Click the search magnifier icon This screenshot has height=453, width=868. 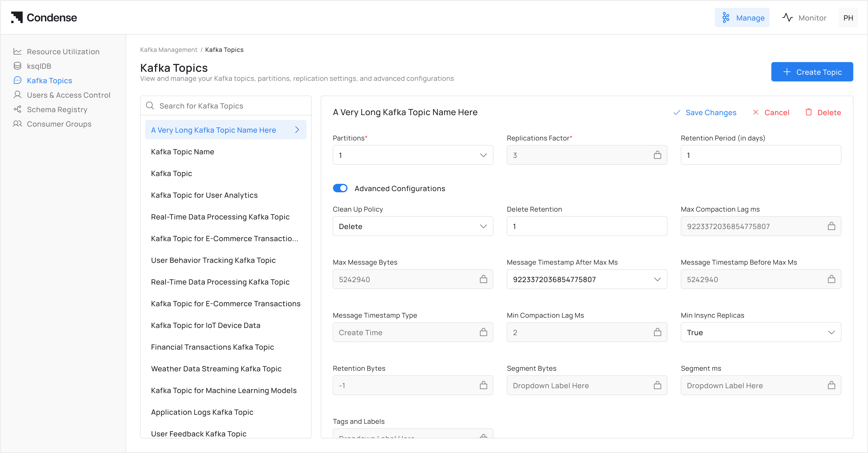150,105
